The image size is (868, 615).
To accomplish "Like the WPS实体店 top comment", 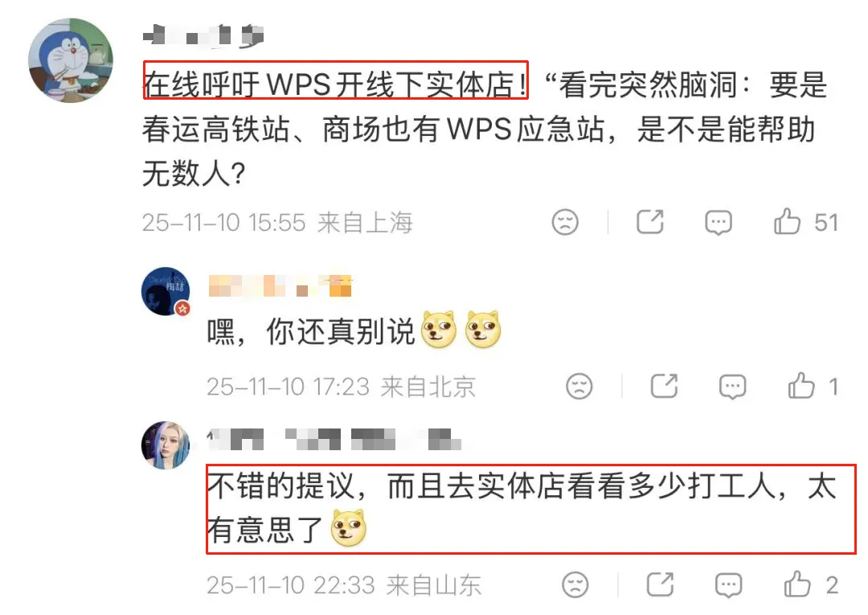I will tap(787, 222).
